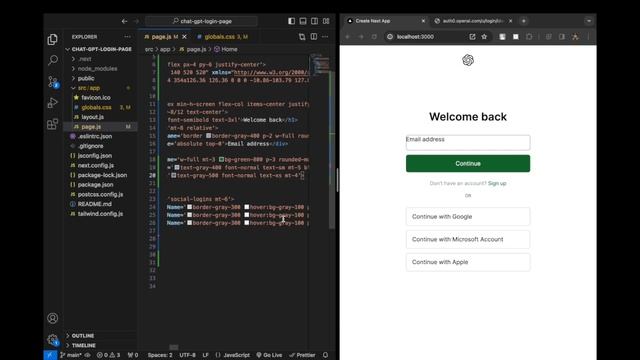Viewport: 640px width, 360px height.
Task: Switch to the auth0.openai.com browser tab
Action: tap(473, 21)
